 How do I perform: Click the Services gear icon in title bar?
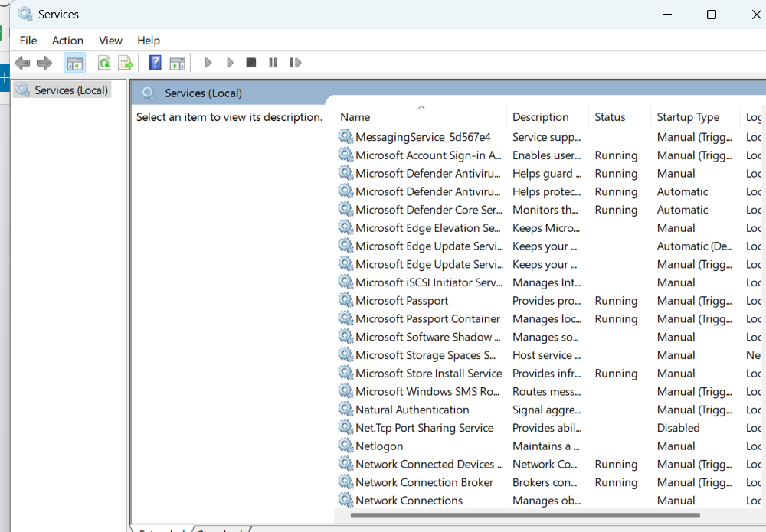(x=25, y=14)
